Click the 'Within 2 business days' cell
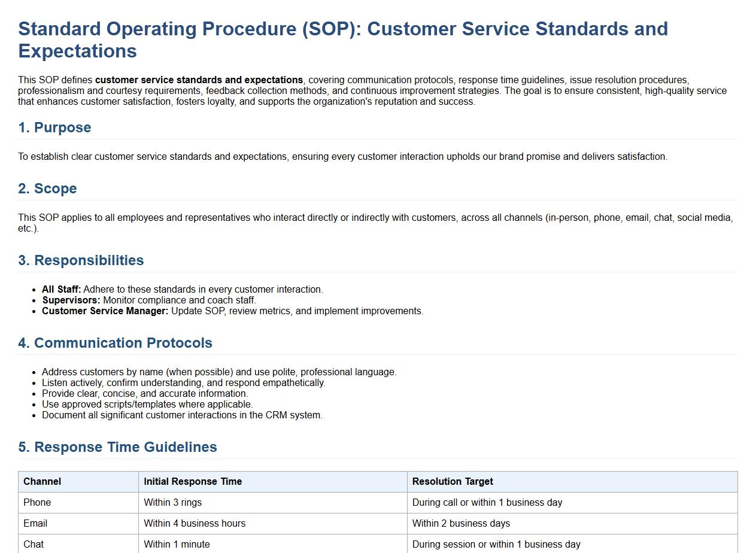This screenshot has width=756, height=553. [461, 524]
